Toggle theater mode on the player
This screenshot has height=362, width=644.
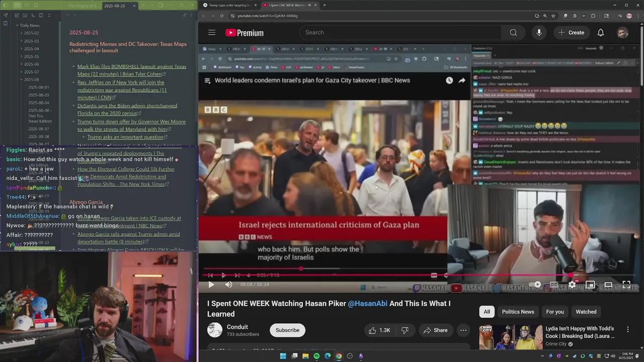tap(608, 285)
